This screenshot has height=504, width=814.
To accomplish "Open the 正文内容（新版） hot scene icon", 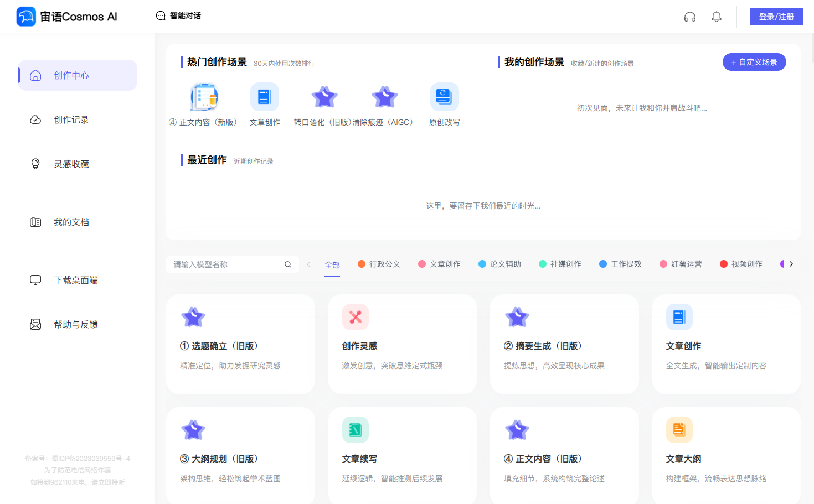I will pyautogui.click(x=204, y=97).
